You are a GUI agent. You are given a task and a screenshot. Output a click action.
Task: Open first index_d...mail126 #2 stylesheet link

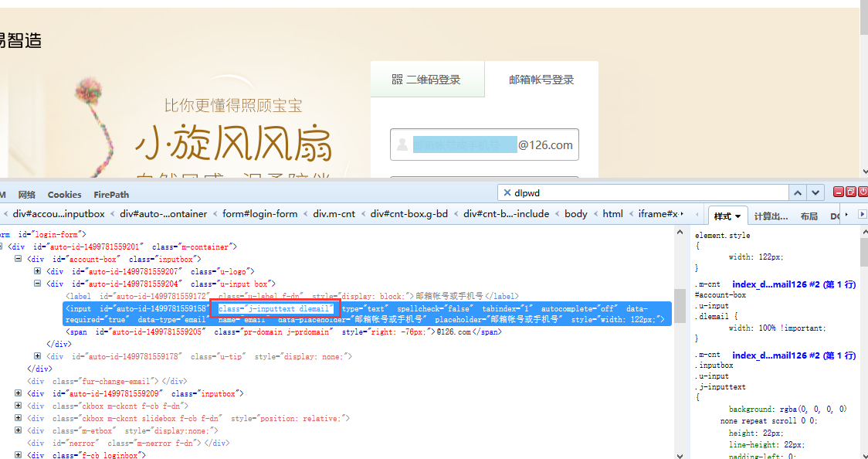pyautogui.click(x=794, y=284)
